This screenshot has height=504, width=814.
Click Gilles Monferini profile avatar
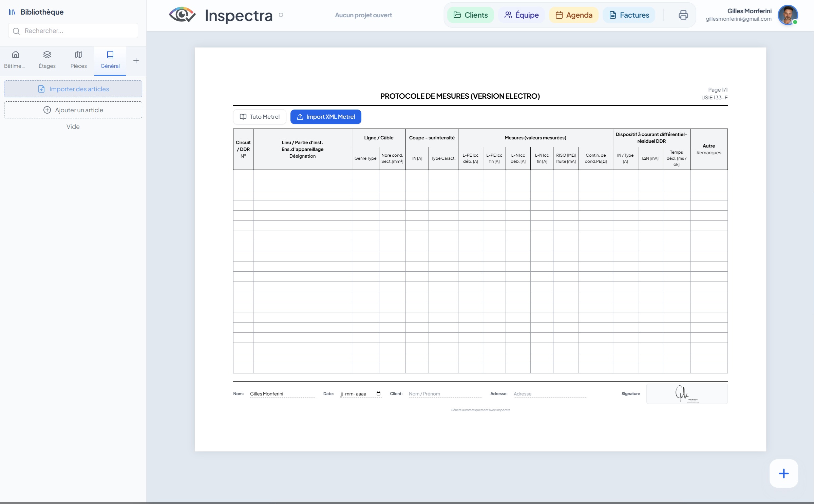coord(788,15)
